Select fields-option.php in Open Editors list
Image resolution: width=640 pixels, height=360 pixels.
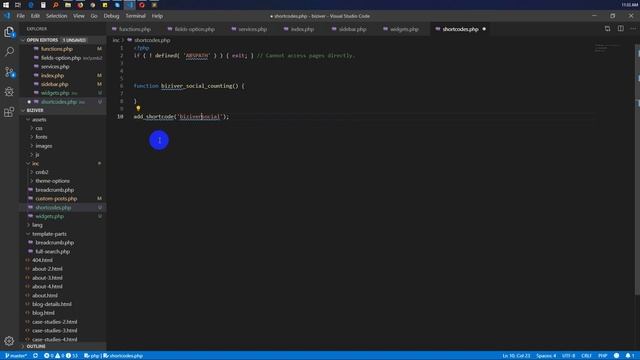pos(63,58)
